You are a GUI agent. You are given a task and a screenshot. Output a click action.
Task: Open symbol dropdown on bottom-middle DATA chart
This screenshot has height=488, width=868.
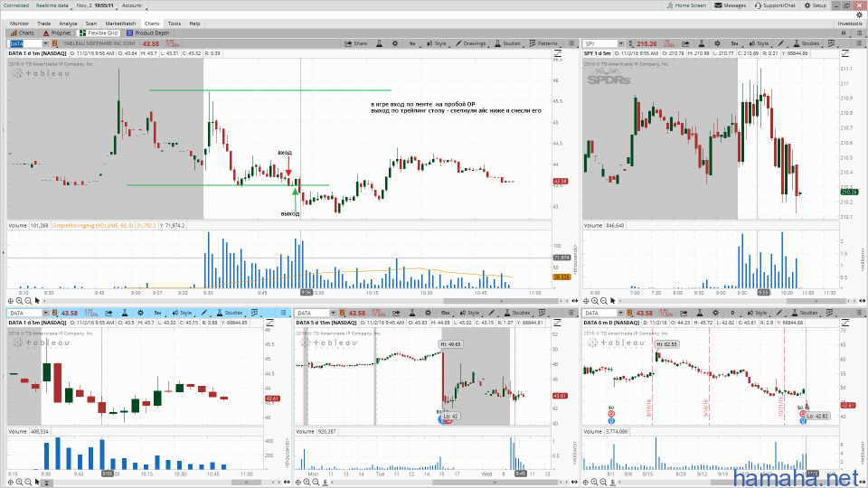pos(334,314)
